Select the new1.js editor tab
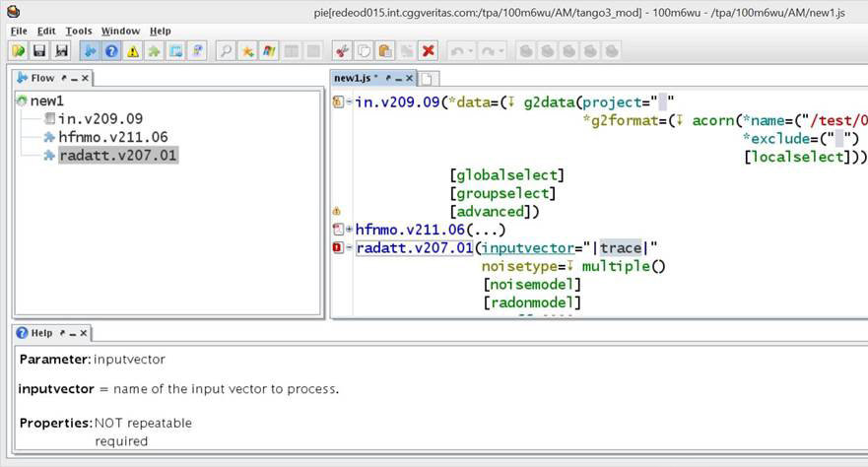The width and height of the screenshot is (868, 467). (x=355, y=78)
